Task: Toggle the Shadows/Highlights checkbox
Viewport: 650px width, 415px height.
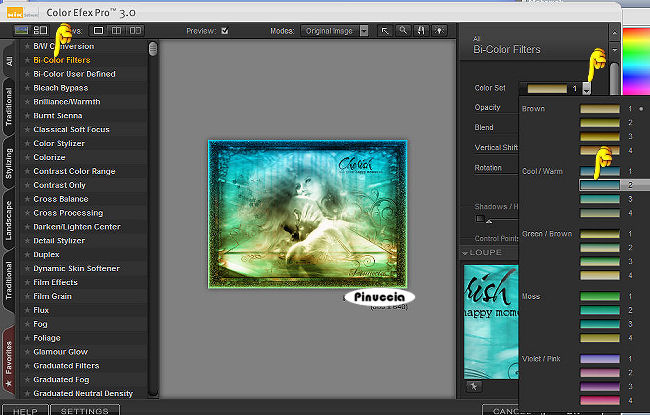Action: [x=480, y=218]
